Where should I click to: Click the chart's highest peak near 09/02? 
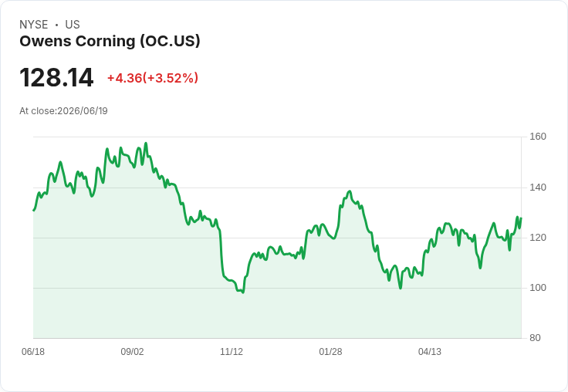click(x=146, y=143)
